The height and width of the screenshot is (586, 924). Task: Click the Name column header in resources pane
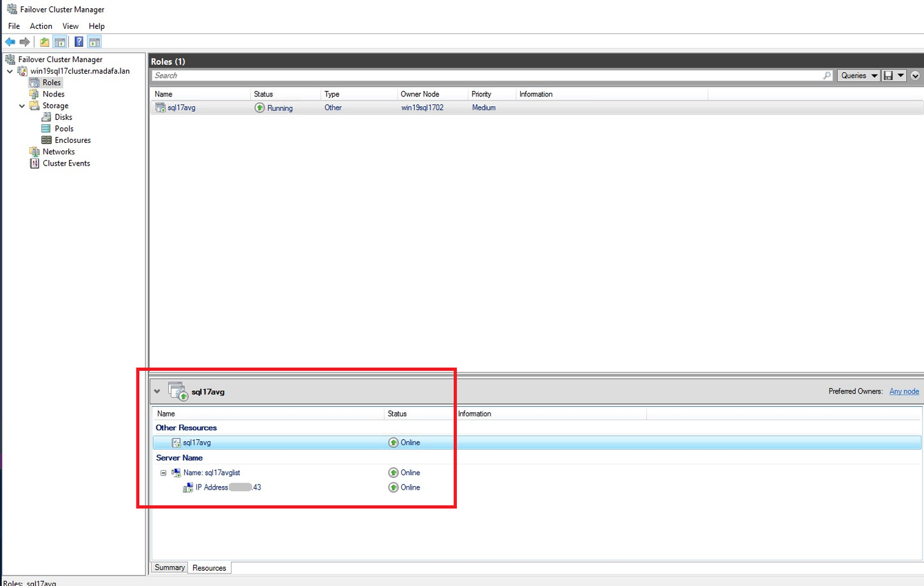click(269, 414)
